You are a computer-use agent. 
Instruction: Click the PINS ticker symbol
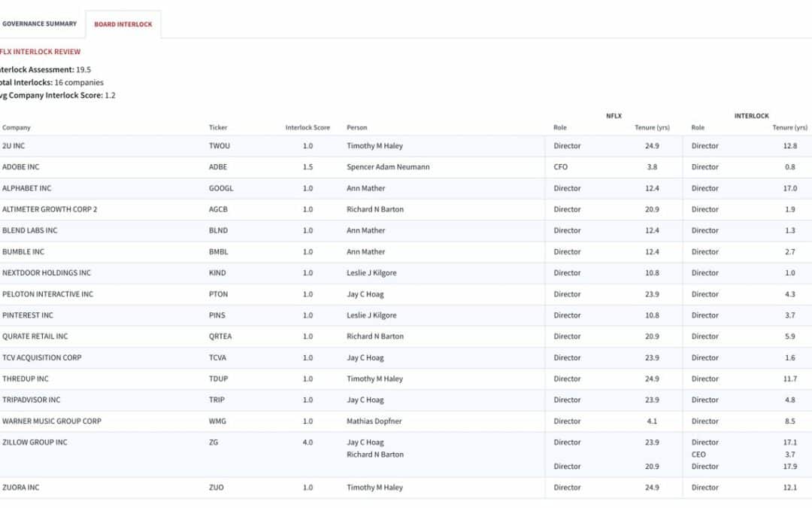(217, 315)
